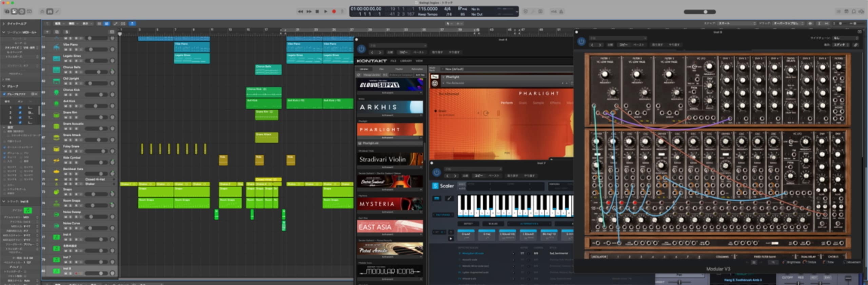Click the 4x4 Kick track icon
The width and height of the screenshot is (868, 285).
point(56,103)
